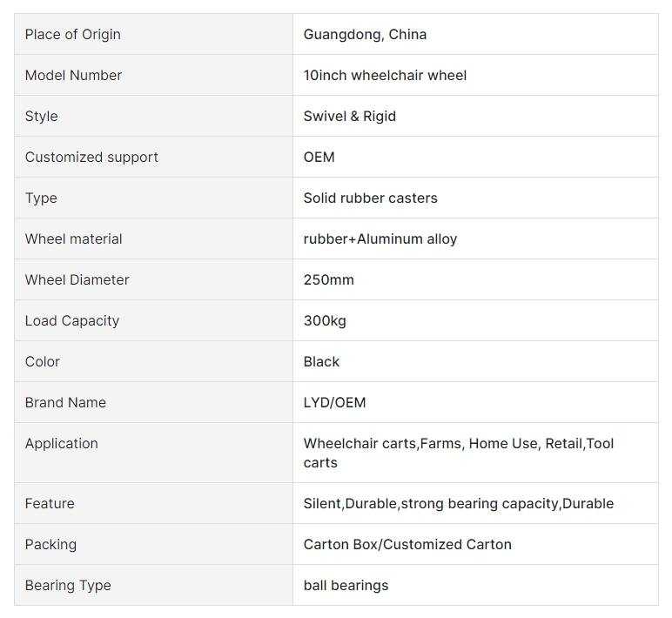This screenshot has height=618, width=672.
Task: Click the Solid rubber casters text
Action: coord(370,198)
